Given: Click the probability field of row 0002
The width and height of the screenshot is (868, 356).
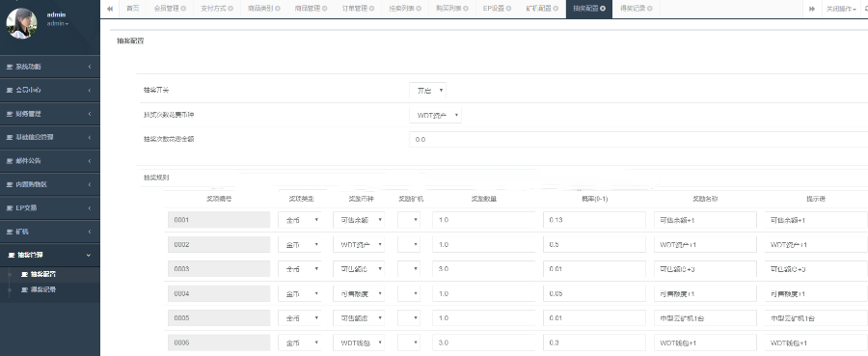Looking at the screenshot, I should pyautogui.click(x=594, y=245).
